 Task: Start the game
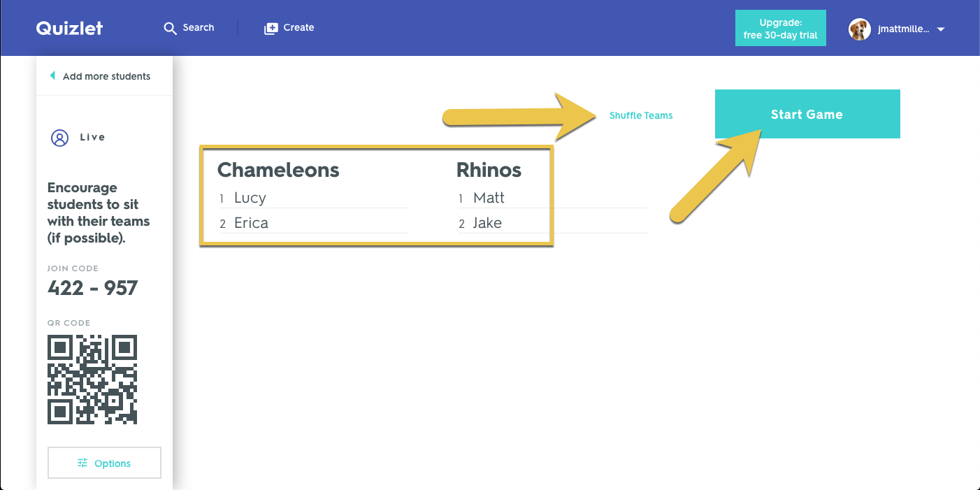click(x=807, y=113)
